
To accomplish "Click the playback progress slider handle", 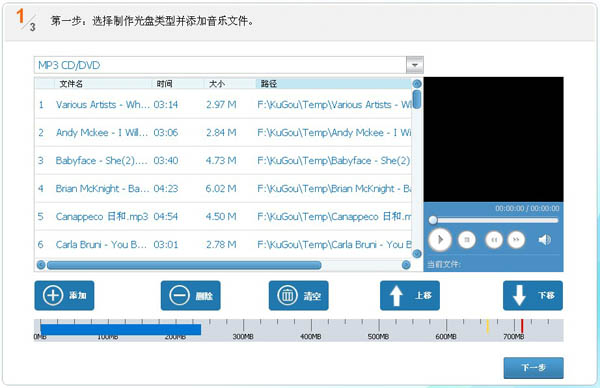I will (433, 220).
